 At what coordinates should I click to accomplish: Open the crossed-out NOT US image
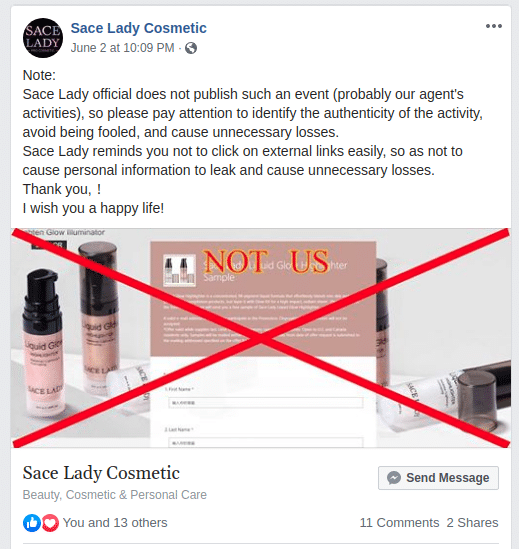[x=261, y=338]
